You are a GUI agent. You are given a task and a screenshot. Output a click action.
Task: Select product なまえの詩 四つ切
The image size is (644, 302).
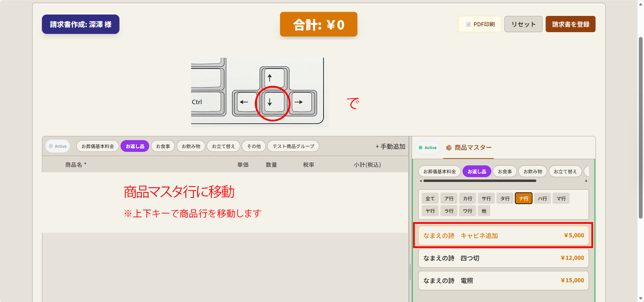pos(503,258)
